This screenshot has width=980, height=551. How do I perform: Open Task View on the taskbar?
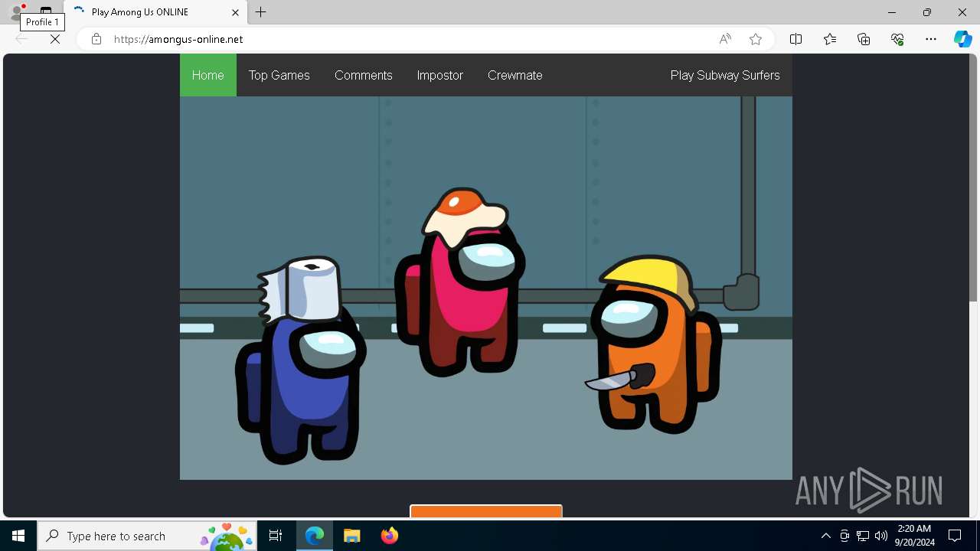(x=276, y=536)
